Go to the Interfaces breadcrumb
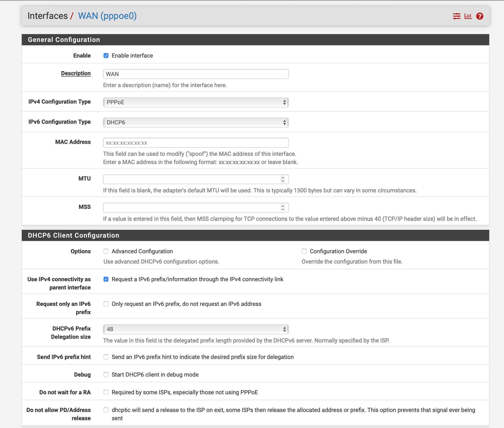The image size is (504, 428). [x=47, y=16]
